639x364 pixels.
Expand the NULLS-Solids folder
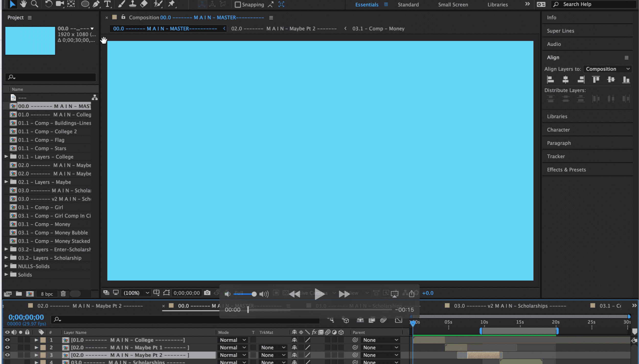(6, 266)
